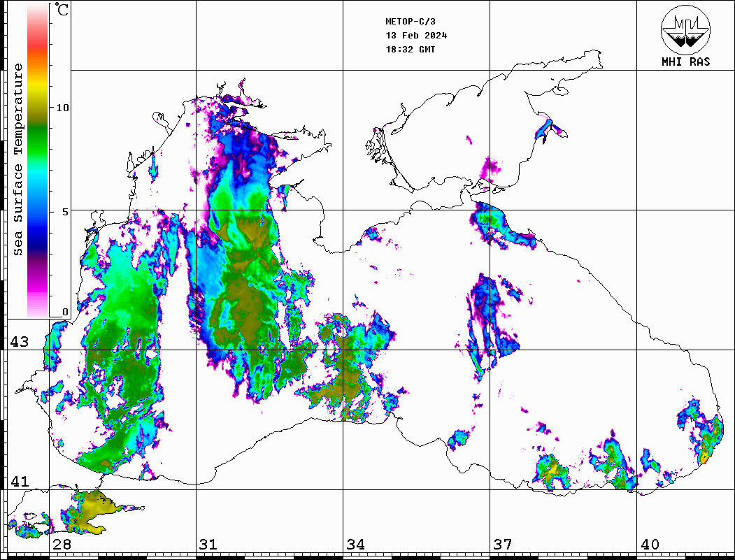Click latitude label '41'
This screenshot has width=735, height=560.
(x=20, y=481)
